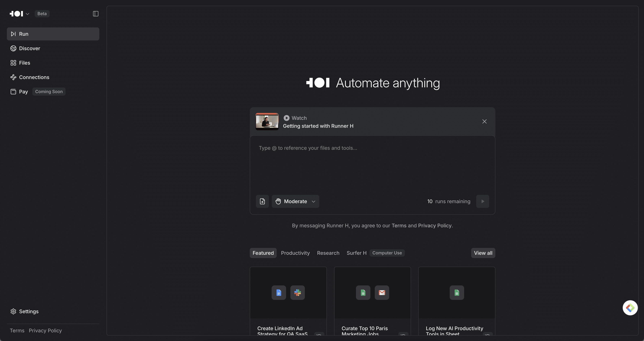Viewport: 644px width, 341px height.
Task: Dismiss the Getting started banner
Action: 484,121
